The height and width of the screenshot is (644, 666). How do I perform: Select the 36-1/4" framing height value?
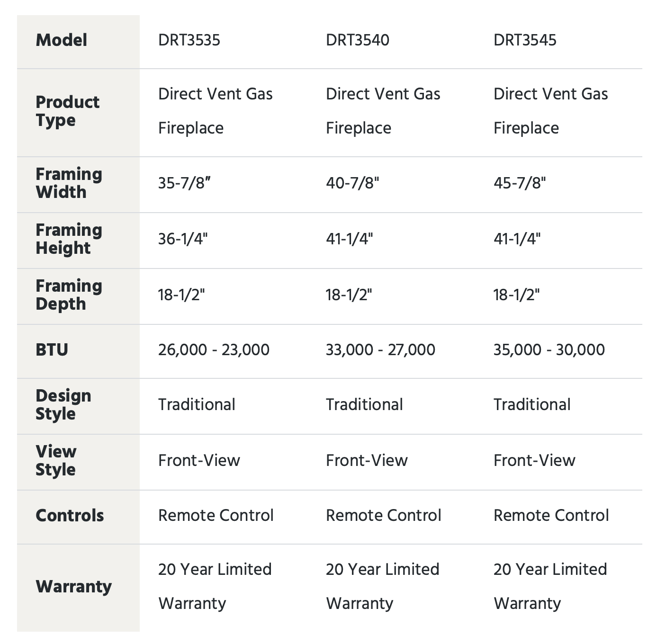point(183,239)
